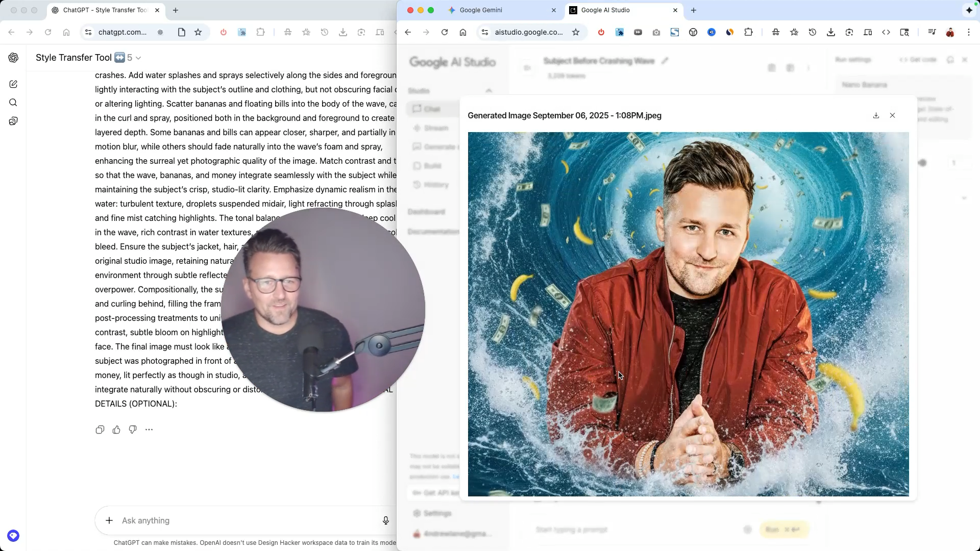This screenshot has width=980, height=551.
Task: Thumbs up the ChatGPT response
Action: coord(116,430)
